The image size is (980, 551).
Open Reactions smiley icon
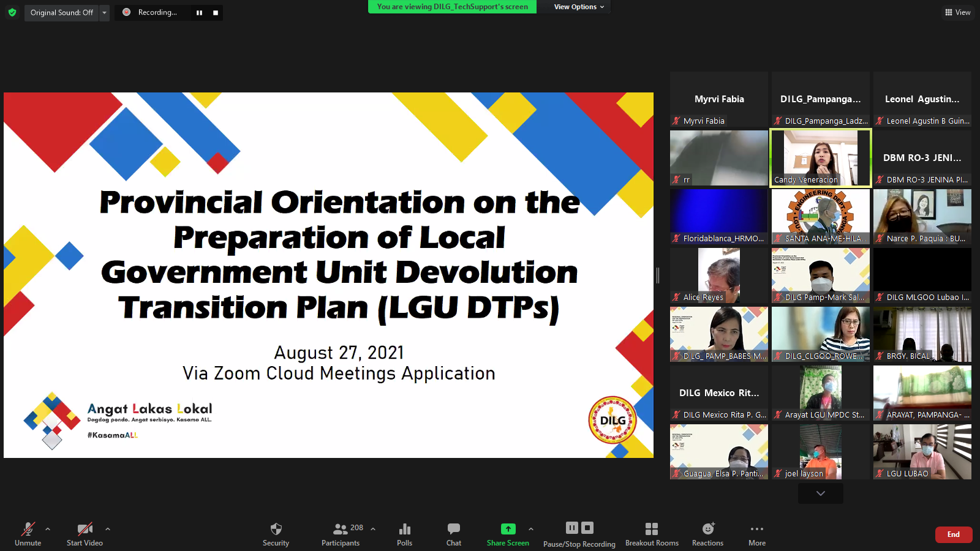click(x=708, y=528)
